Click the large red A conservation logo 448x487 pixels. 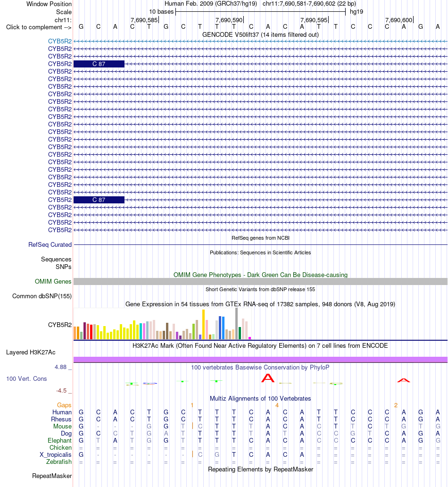click(x=267, y=378)
